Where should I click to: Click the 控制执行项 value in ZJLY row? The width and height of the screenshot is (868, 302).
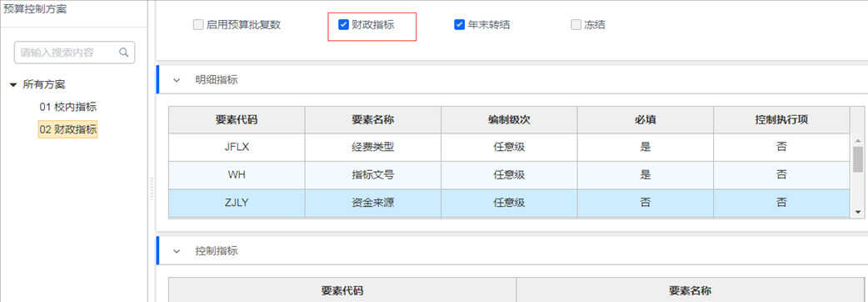pyautogui.click(x=781, y=203)
